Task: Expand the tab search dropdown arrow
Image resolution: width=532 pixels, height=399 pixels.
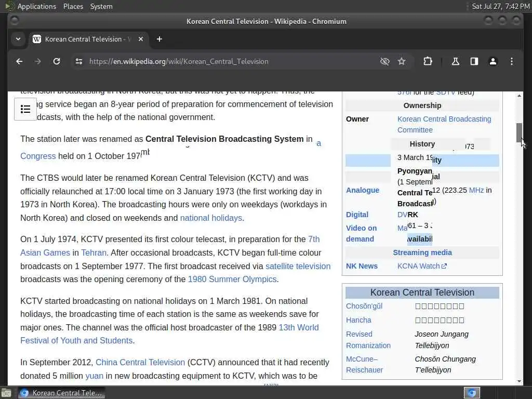Action: point(18,39)
